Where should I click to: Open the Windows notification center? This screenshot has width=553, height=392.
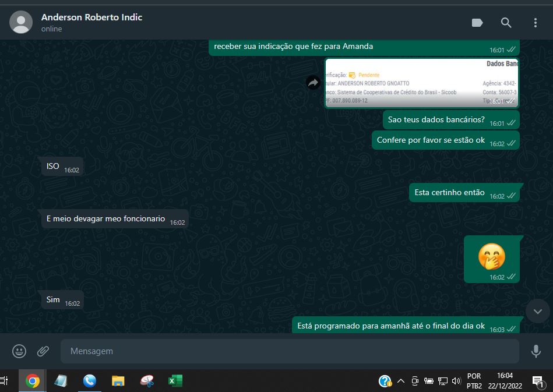(x=537, y=381)
